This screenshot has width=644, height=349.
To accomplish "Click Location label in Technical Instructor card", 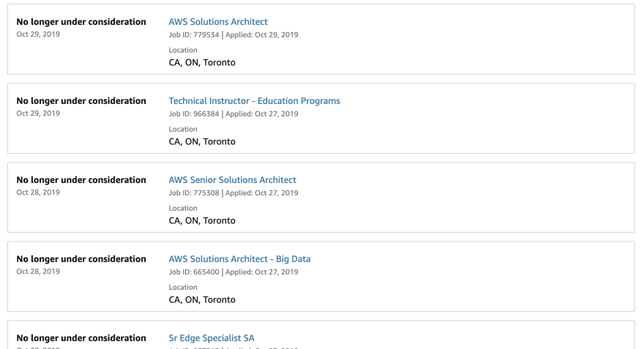I will point(183,130).
